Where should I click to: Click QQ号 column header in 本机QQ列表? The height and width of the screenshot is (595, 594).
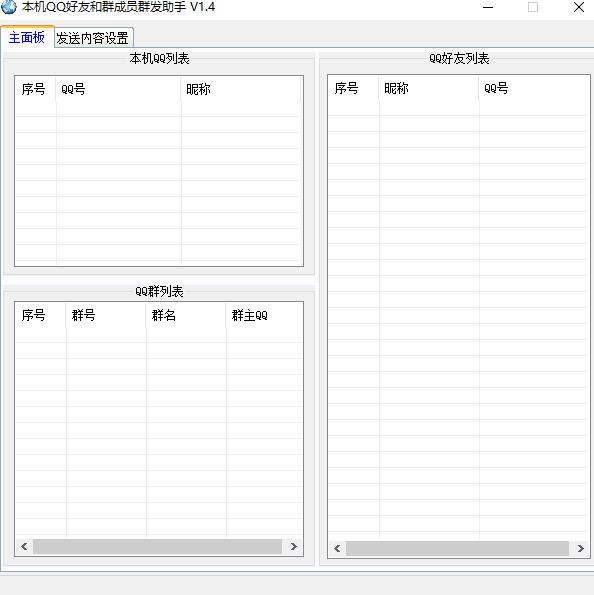pyautogui.click(x=118, y=90)
